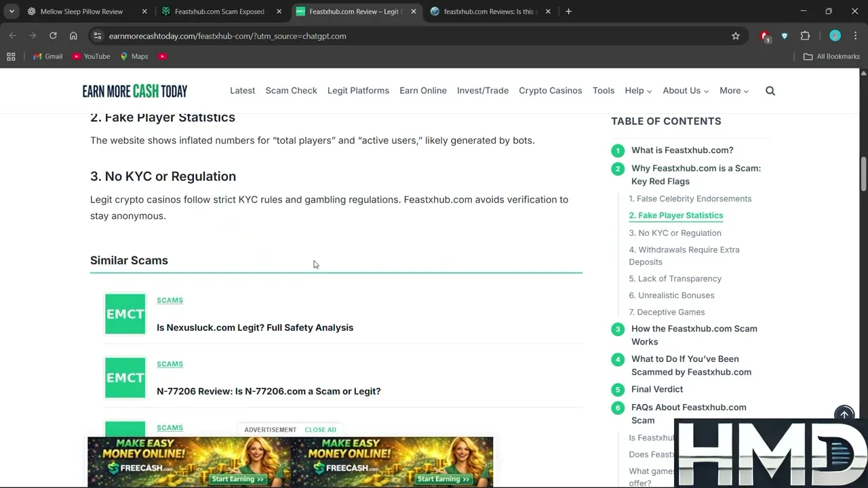This screenshot has height=488, width=868.
Task: Bookmark this page with the star icon
Action: 736,36
